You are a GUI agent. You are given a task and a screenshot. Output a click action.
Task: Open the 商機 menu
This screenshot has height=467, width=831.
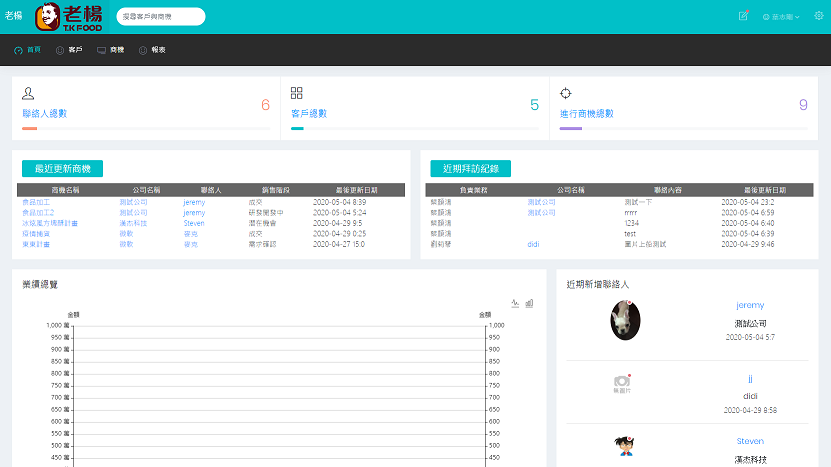coord(111,49)
